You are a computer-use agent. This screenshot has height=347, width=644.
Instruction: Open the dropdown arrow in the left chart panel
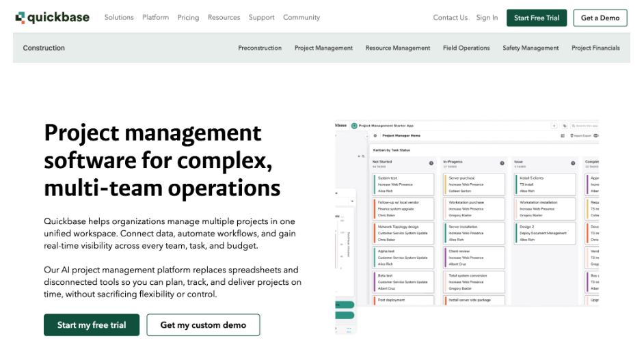(352, 202)
